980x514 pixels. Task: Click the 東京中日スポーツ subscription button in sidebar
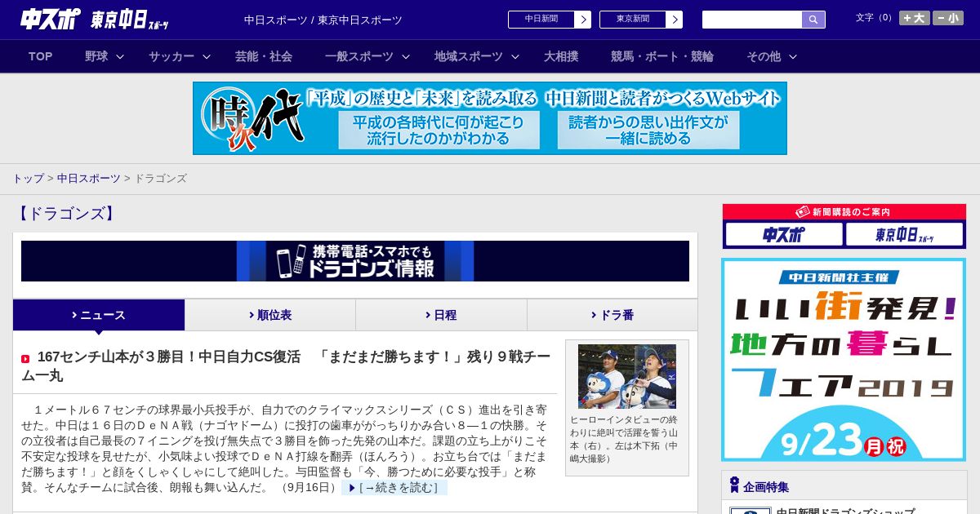904,234
